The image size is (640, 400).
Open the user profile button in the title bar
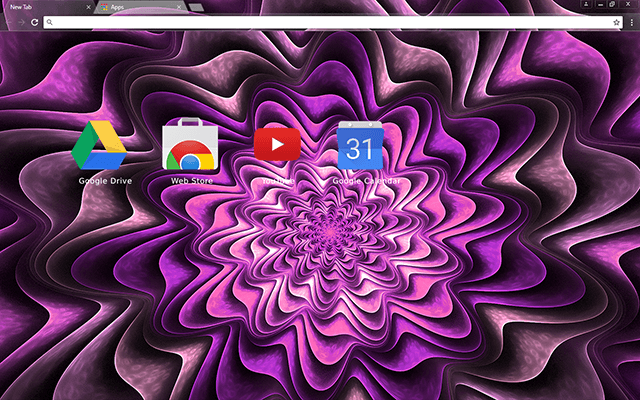[586, 4]
